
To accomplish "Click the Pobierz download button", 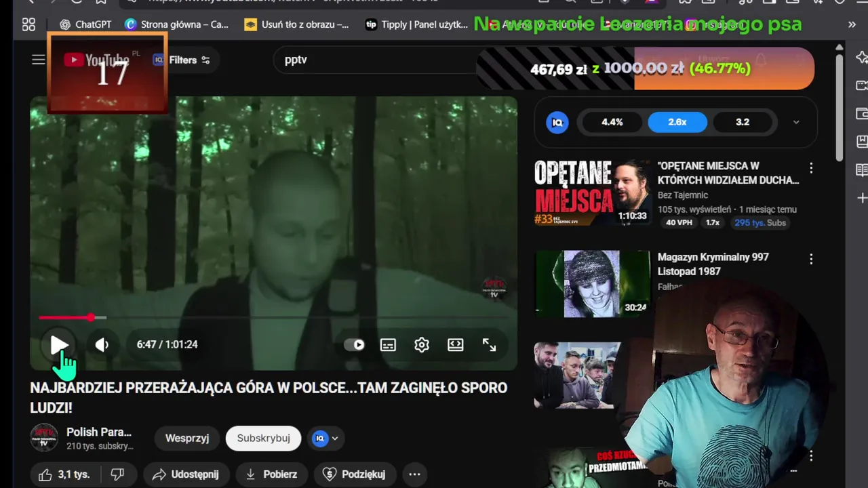I will (271, 474).
